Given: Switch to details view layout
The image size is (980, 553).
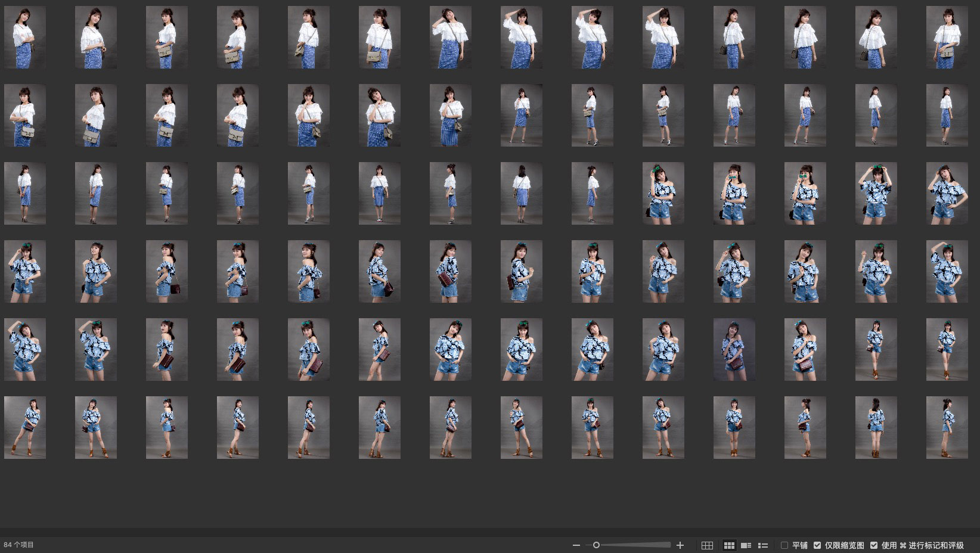Looking at the screenshot, I should coord(746,545).
